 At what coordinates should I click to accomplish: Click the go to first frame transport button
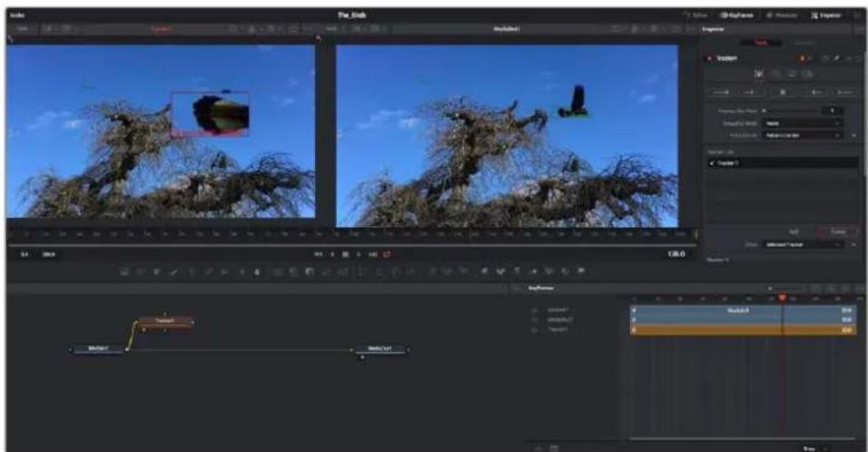[x=319, y=254]
